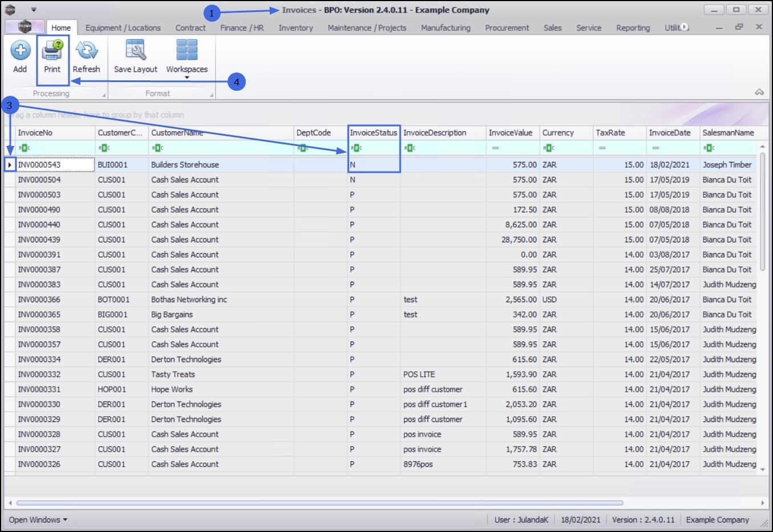Go to the Finance / HR tab
The height and width of the screenshot is (532, 773).
[242, 27]
